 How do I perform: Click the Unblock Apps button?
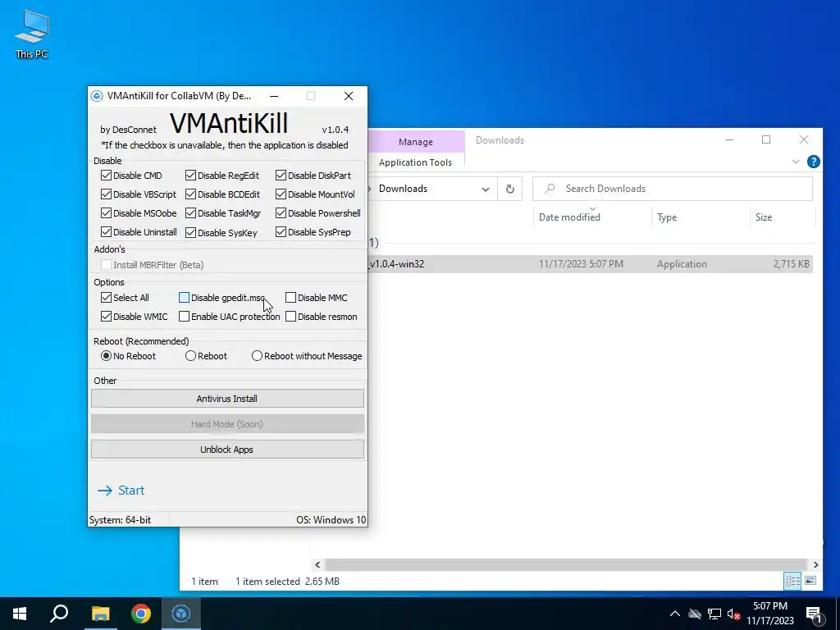coord(227,450)
